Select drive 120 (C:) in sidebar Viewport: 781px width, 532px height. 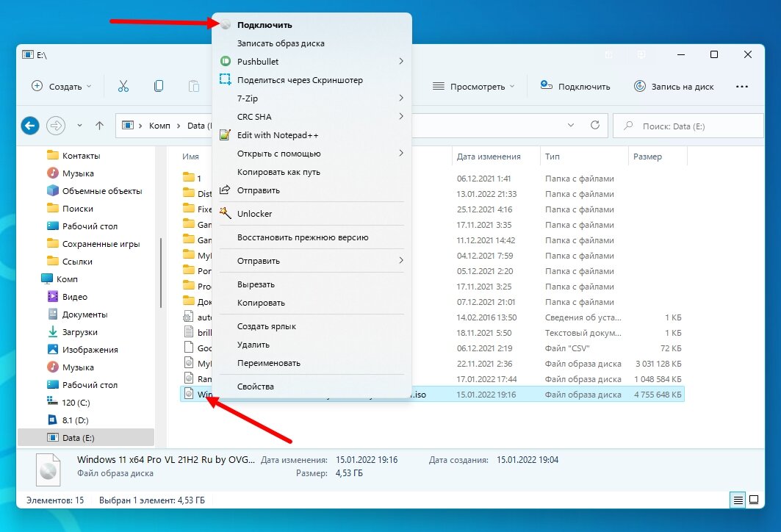click(x=69, y=402)
